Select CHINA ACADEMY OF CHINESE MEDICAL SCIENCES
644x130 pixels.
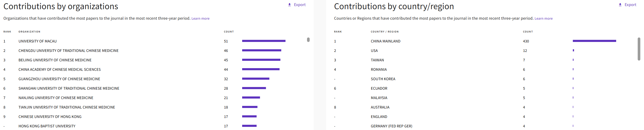[x=60, y=69]
